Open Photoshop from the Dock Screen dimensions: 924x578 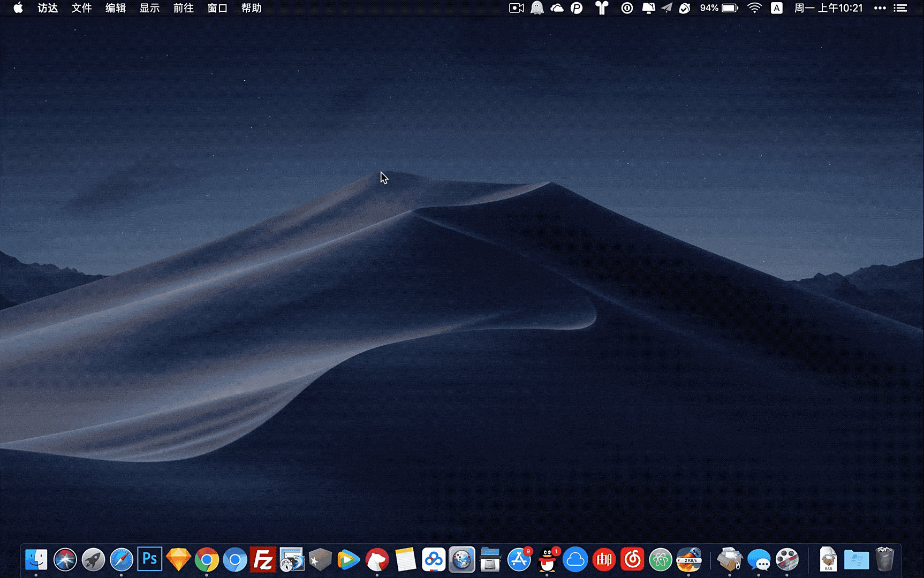pyautogui.click(x=149, y=560)
